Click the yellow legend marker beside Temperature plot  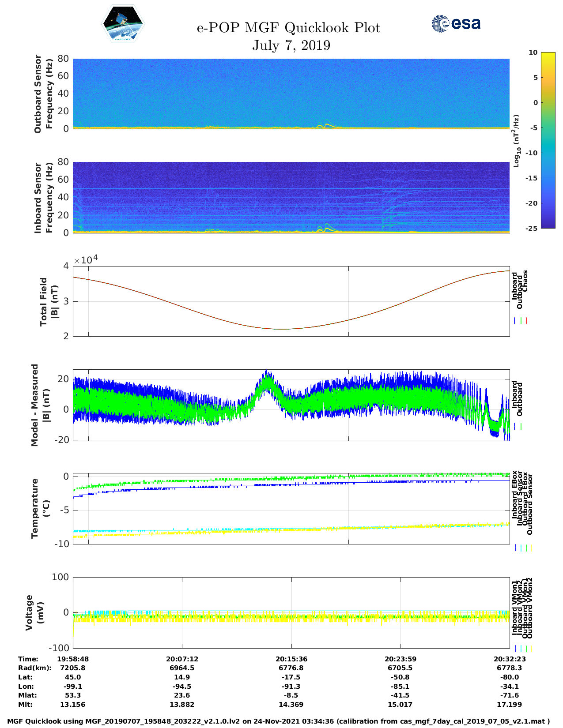point(530,548)
